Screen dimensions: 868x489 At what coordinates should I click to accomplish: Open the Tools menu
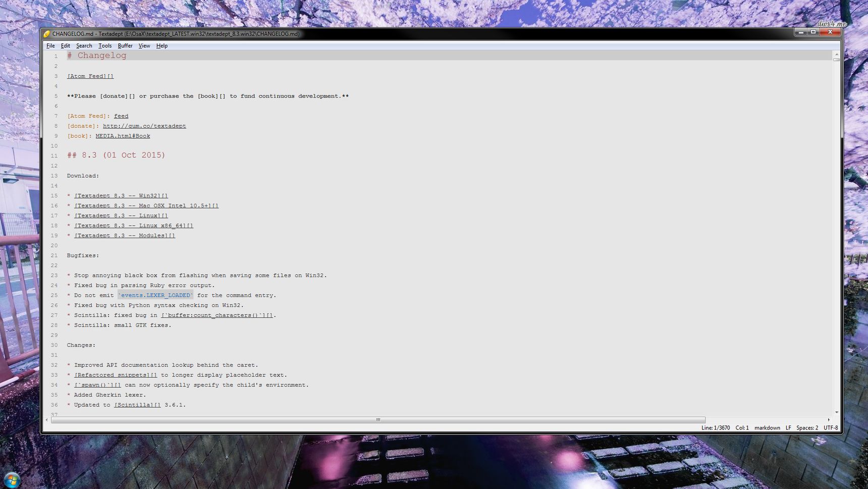(105, 45)
